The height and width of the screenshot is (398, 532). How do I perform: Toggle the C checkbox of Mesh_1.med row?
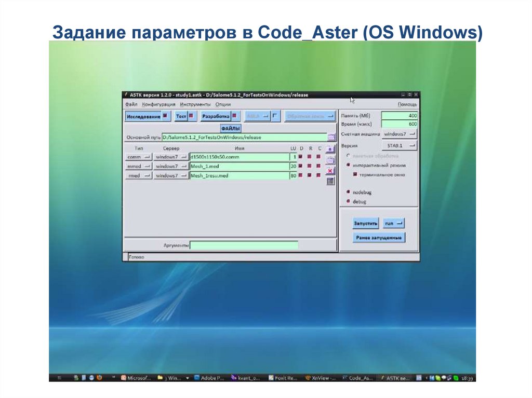pos(318,166)
